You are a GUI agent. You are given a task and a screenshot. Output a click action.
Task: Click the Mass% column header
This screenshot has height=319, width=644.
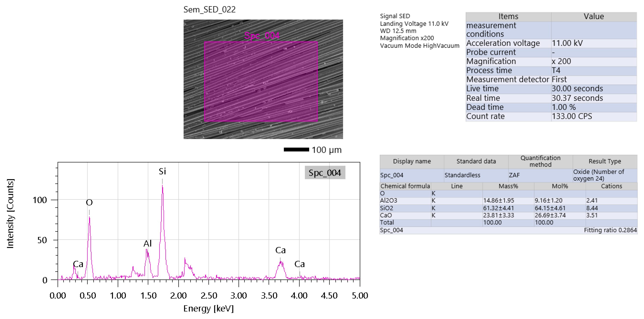[508, 186]
